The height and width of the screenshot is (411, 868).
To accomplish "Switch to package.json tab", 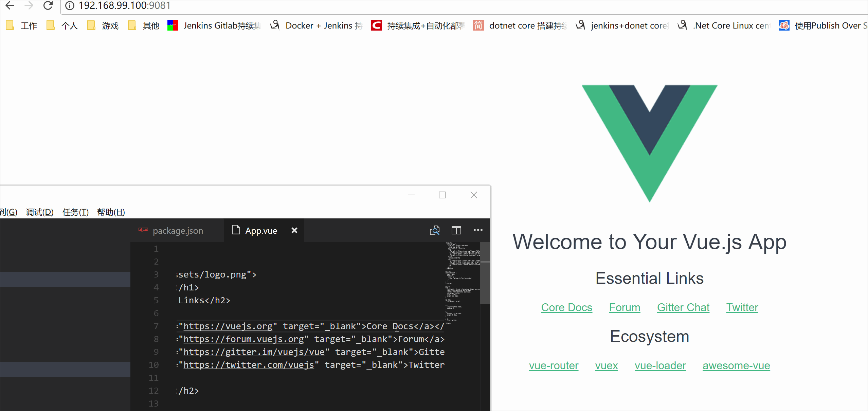I will (177, 231).
